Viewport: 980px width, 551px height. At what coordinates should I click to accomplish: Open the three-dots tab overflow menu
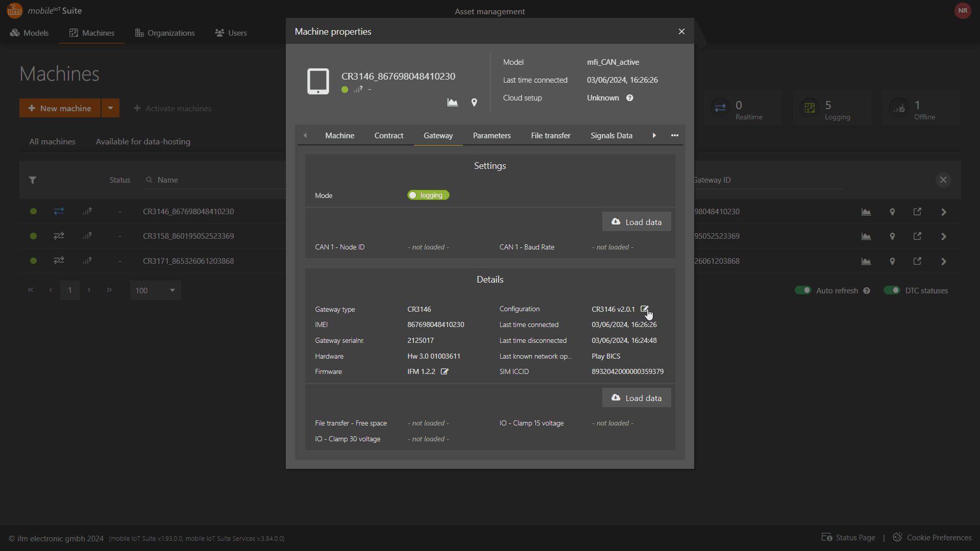pos(675,135)
